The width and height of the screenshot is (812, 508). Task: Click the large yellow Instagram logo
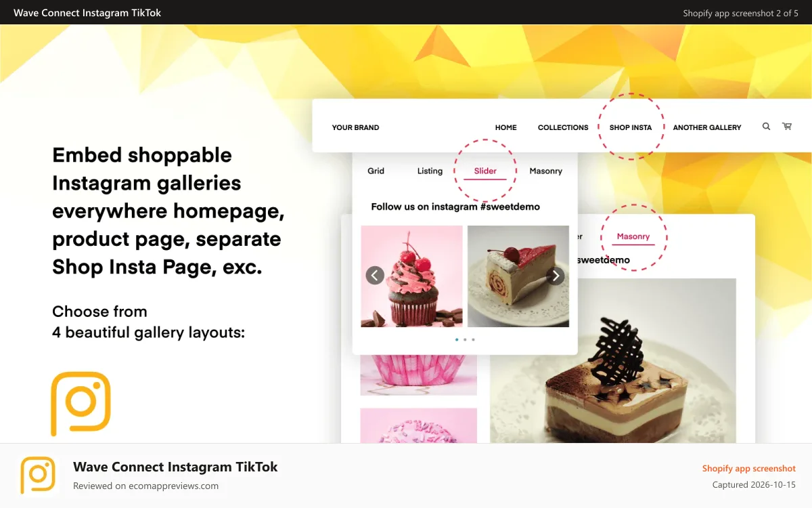pos(81,404)
